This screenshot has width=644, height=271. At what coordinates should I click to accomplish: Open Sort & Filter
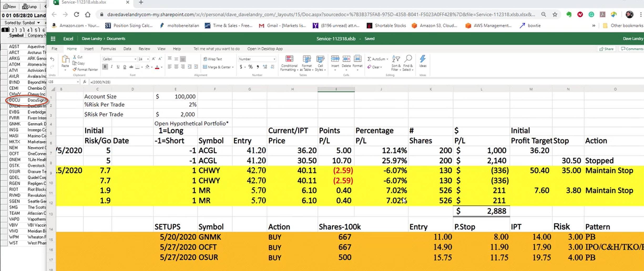[x=396, y=63]
